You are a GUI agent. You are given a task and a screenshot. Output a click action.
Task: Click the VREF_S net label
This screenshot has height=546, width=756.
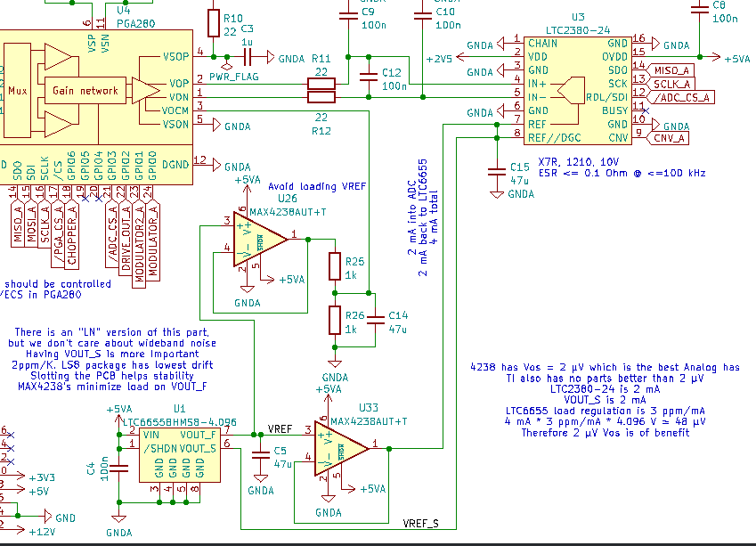[x=421, y=524]
